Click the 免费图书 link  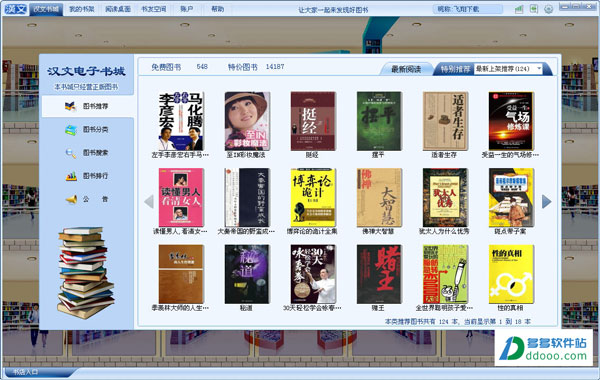(x=166, y=67)
